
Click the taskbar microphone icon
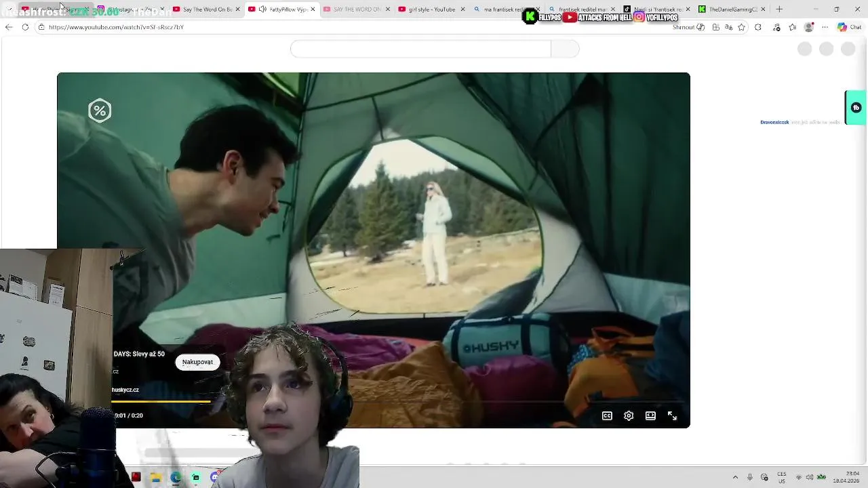(x=749, y=477)
